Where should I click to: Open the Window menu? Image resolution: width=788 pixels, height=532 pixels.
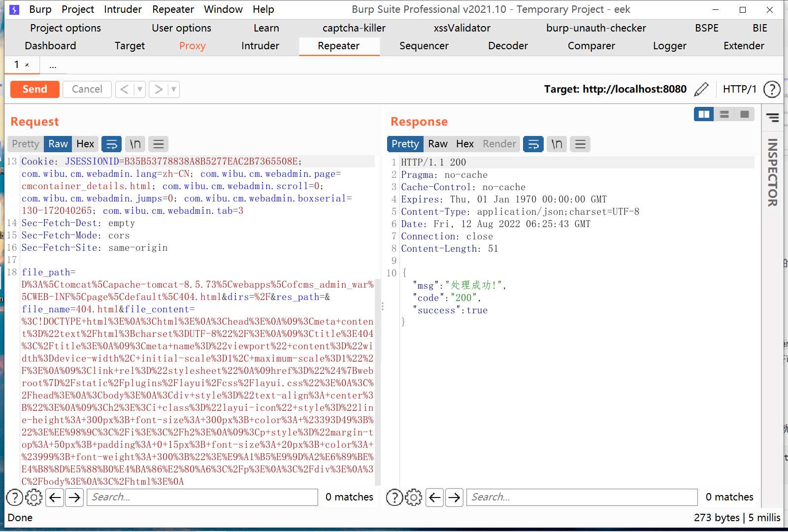[x=223, y=9]
